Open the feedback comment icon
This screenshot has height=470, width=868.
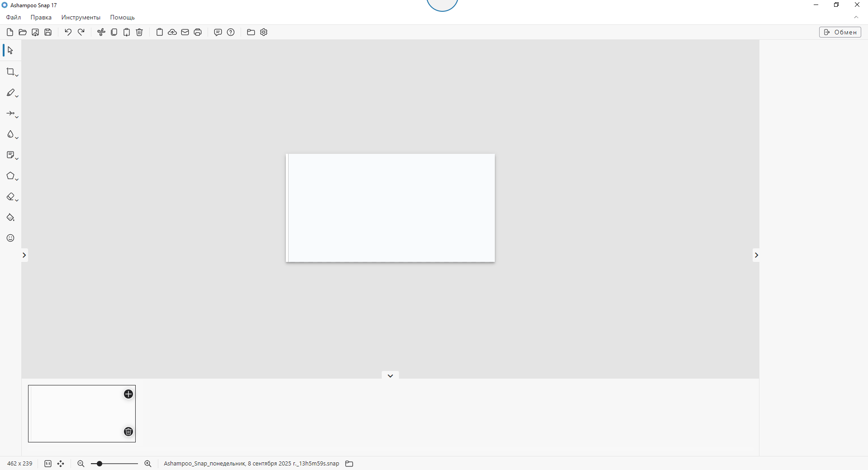tap(218, 32)
